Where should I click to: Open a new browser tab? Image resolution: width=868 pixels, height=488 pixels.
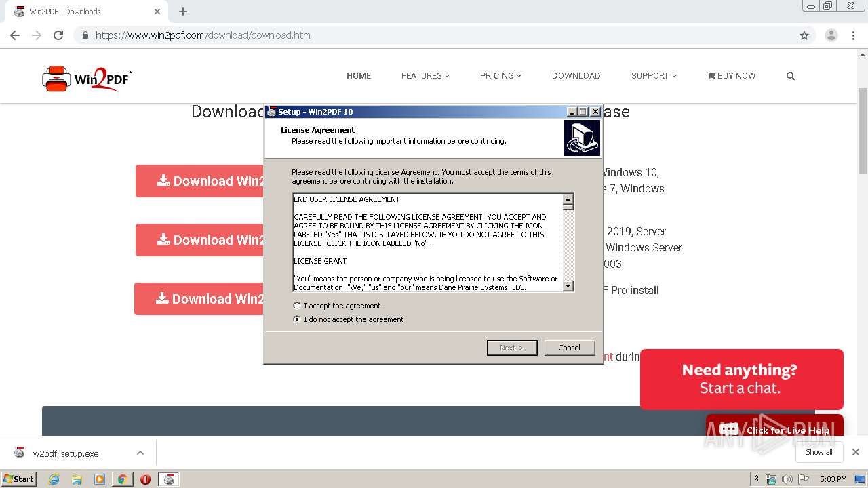click(183, 12)
